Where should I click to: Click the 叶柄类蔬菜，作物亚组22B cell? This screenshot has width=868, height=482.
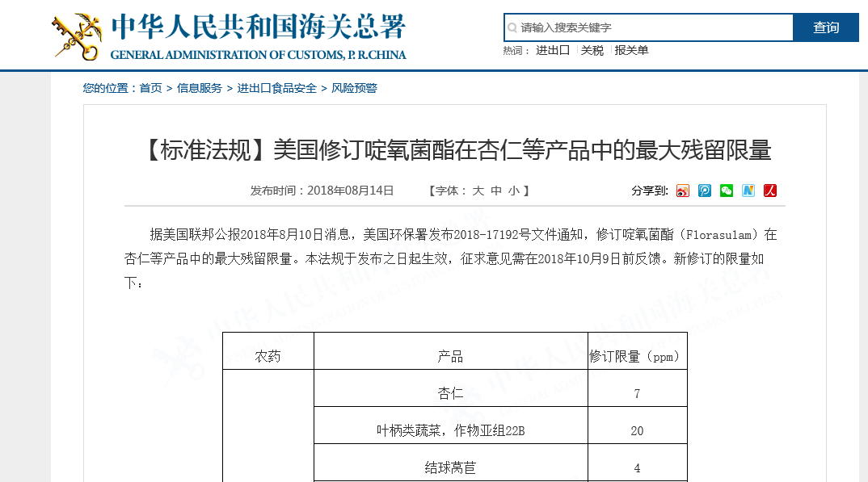tap(451, 430)
